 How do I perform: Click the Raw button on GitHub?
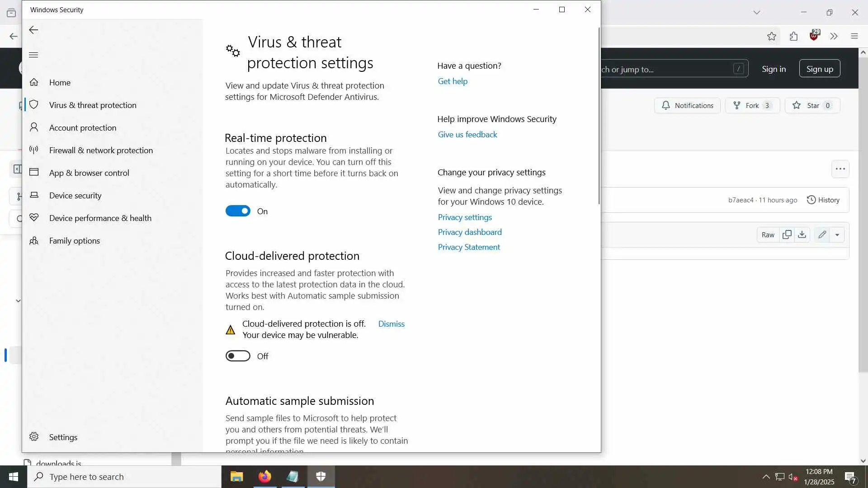tap(768, 235)
